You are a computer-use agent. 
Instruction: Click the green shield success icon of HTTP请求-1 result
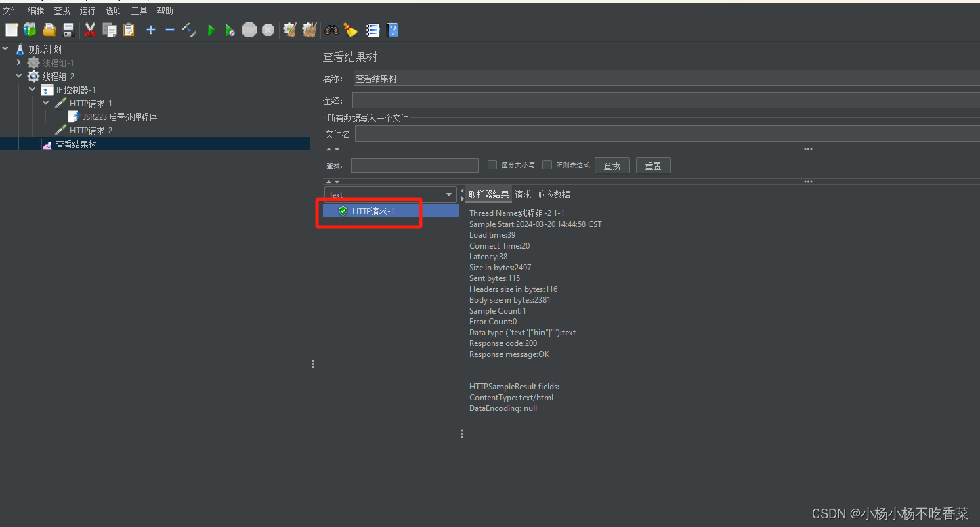tap(343, 211)
